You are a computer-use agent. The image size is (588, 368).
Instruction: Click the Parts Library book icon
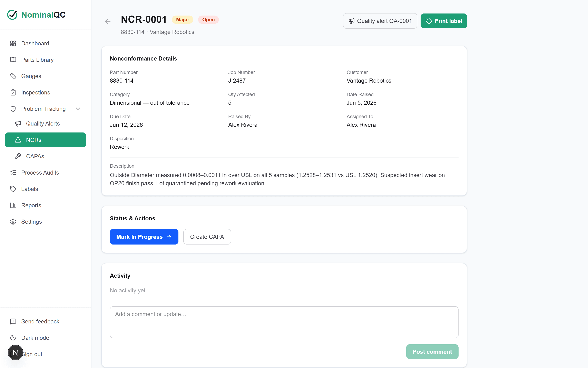pyautogui.click(x=13, y=60)
